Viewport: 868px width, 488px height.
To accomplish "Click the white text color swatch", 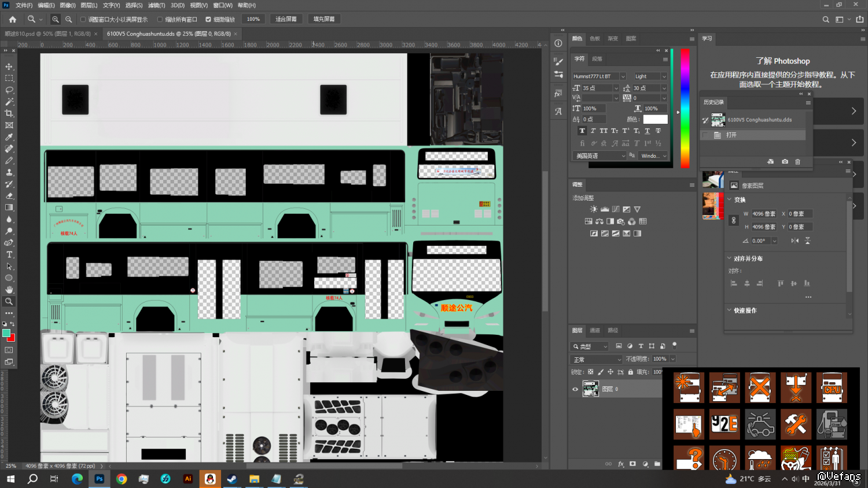I will (x=655, y=119).
